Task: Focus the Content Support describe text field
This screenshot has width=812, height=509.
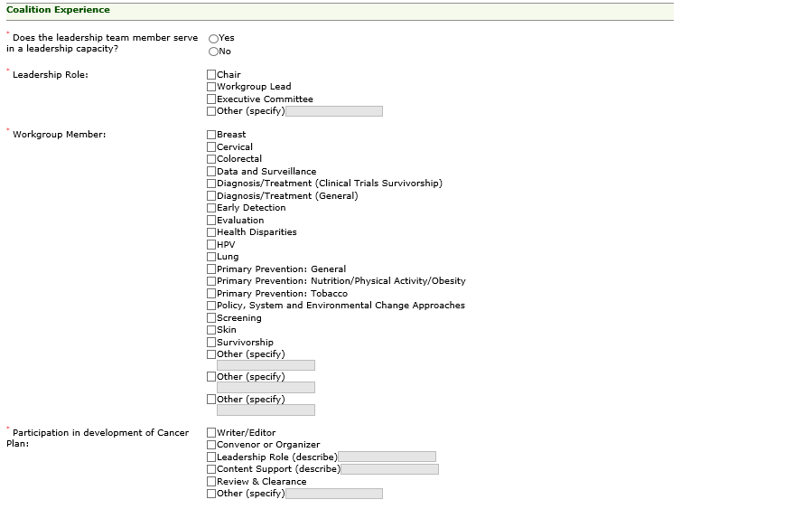Action: [x=389, y=469]
